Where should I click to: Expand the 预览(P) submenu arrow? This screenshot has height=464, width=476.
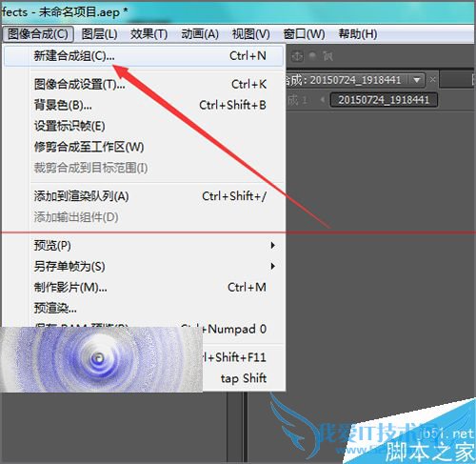coord(272,245)
